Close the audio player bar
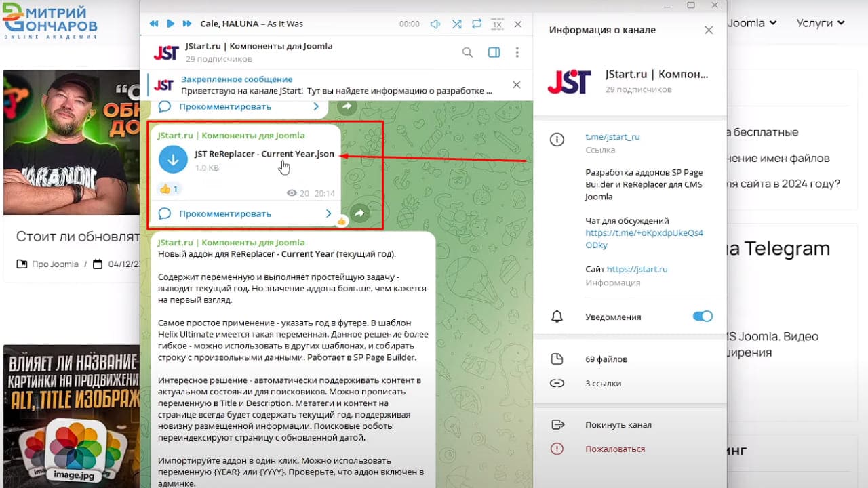This screenshot has height=488, width=868. click(518, 24)
